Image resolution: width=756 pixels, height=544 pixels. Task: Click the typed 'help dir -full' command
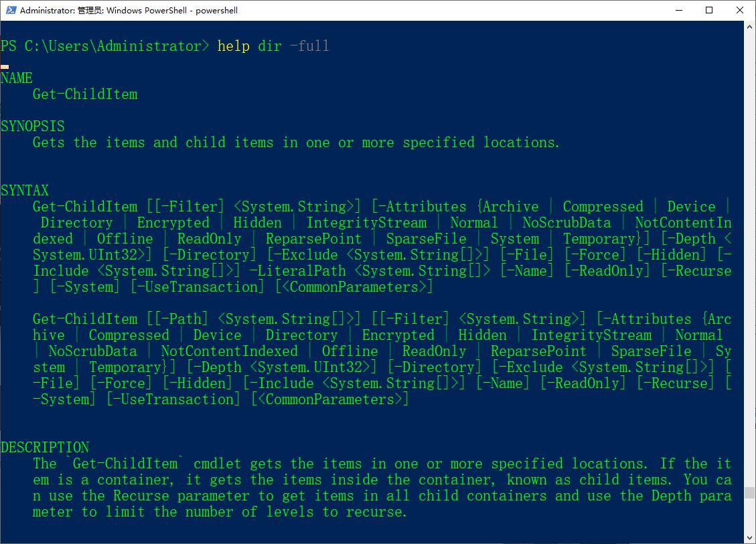[273, 46]
